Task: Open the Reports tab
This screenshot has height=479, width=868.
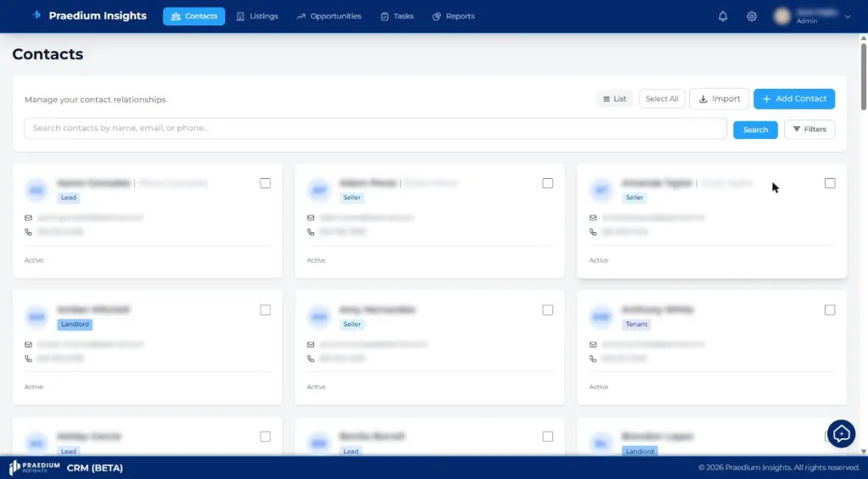Action: tap(453, 16)
